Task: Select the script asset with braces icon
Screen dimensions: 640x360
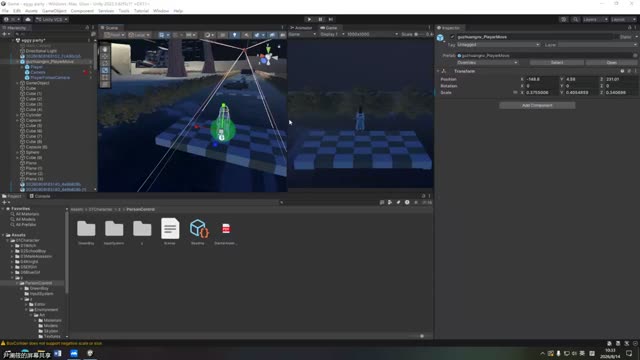Action: 198,231
